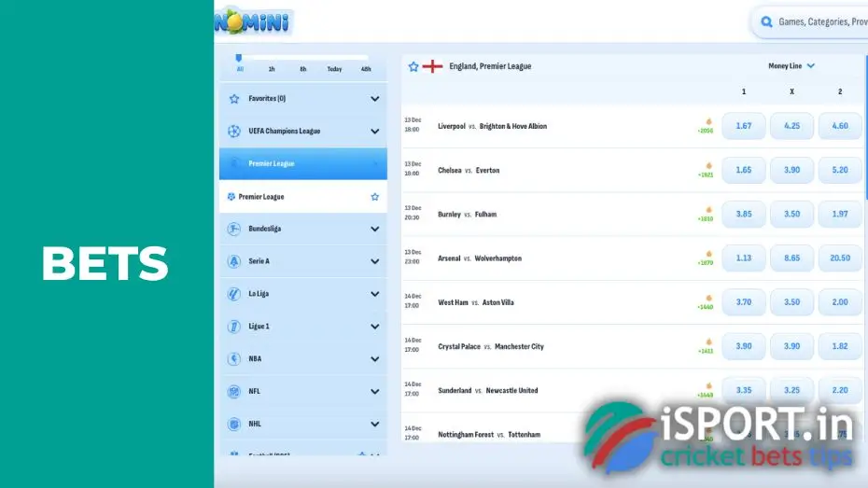This screenshot has width=868, height=488.
Task: Click the England flag icon
Action: tap(432, 66)
